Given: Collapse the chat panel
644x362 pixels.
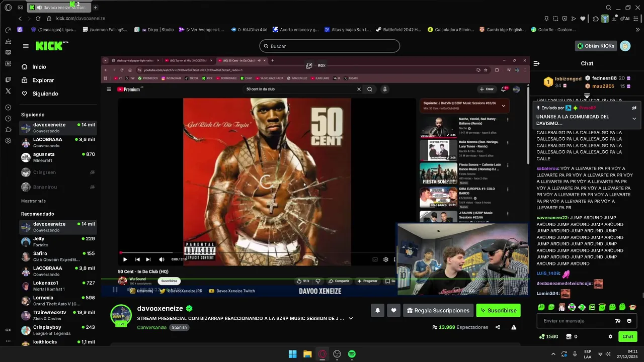Looking at the screenshot, I should point(536,63).
